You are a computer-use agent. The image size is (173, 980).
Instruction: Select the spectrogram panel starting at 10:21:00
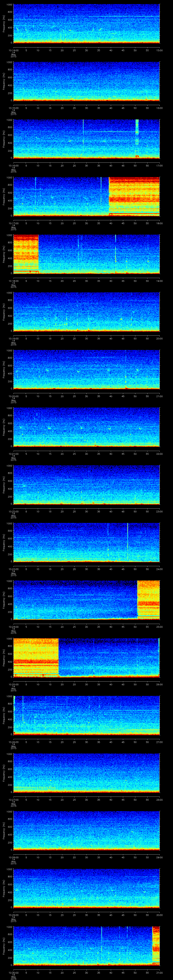click(x=86, y=427)
